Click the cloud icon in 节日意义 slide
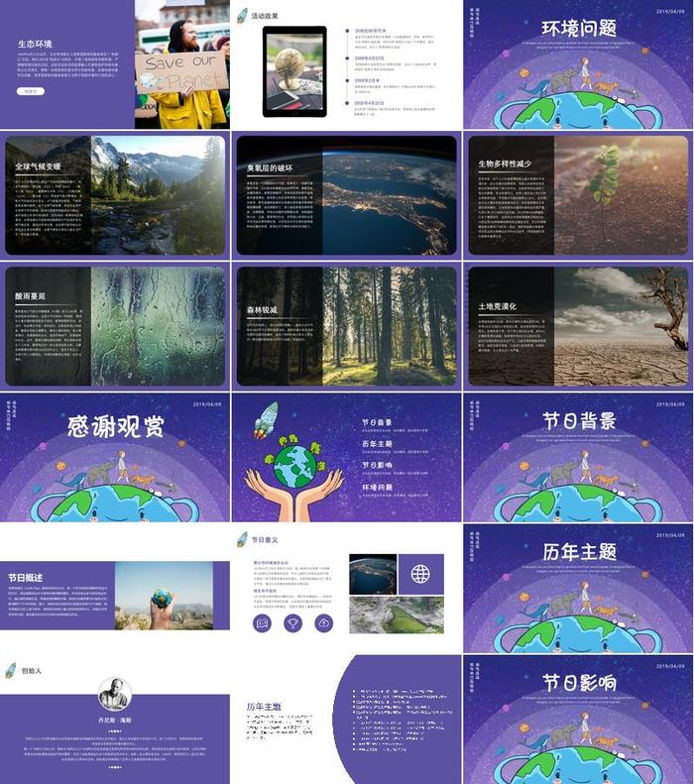This screenshot has height=784, width=694. tap(324, 622)
